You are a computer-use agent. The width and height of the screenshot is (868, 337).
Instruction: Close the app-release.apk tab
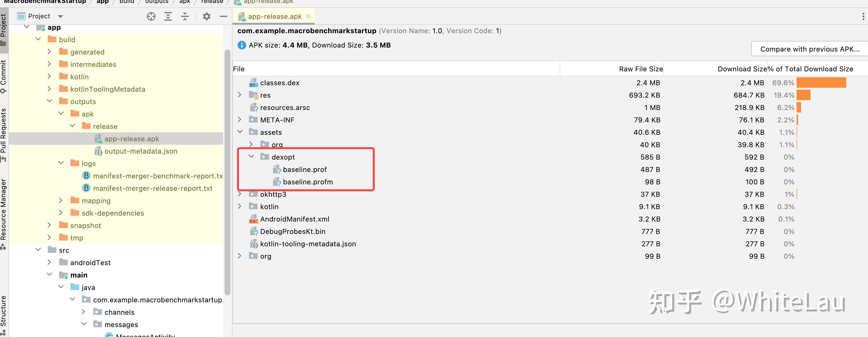[308, 16]
